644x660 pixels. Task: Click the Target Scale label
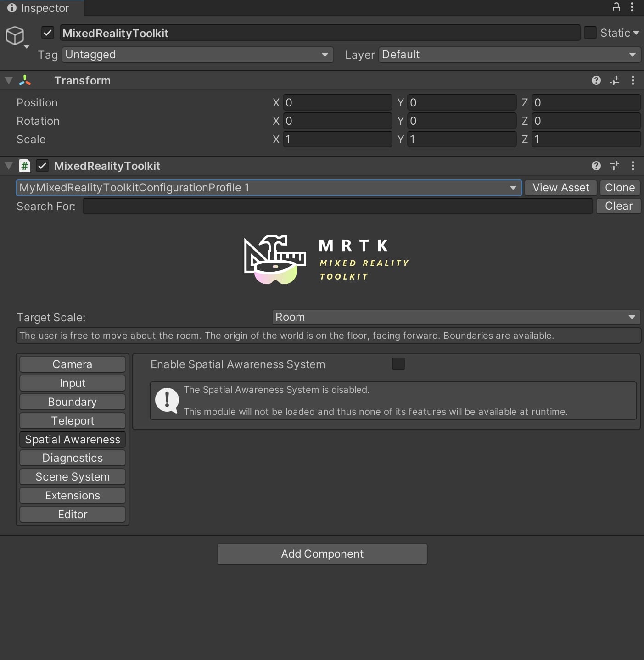click(x=51, y=317)
